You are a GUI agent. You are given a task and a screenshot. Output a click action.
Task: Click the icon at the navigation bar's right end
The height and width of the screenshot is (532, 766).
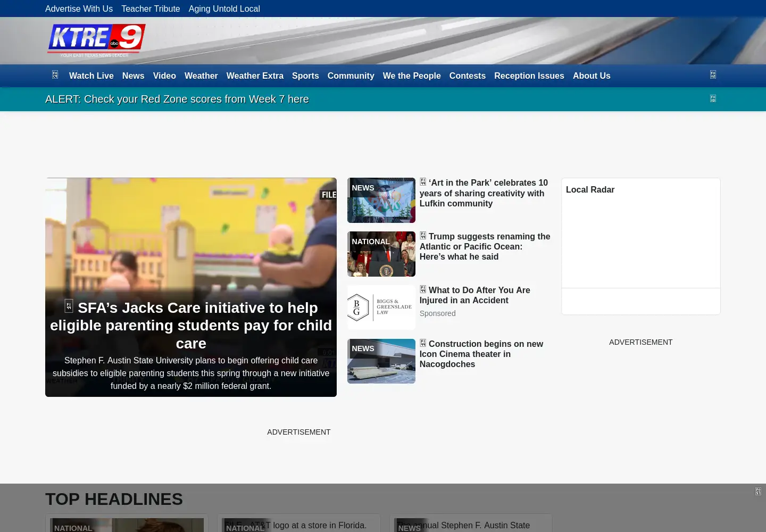coord(713,75)
